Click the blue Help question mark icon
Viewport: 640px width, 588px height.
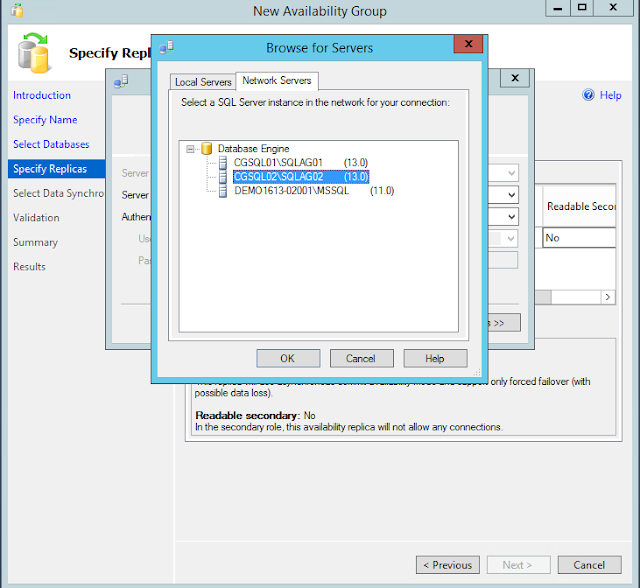(588, 95)
